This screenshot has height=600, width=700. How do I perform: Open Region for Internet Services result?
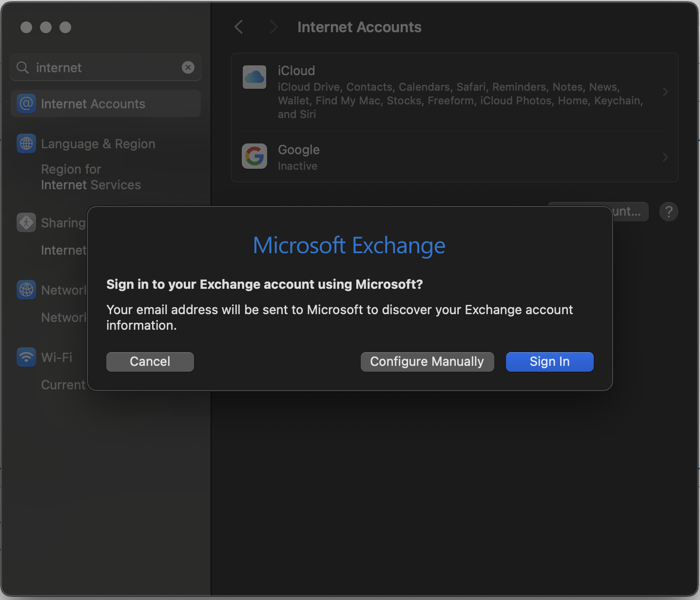point(91,177)
